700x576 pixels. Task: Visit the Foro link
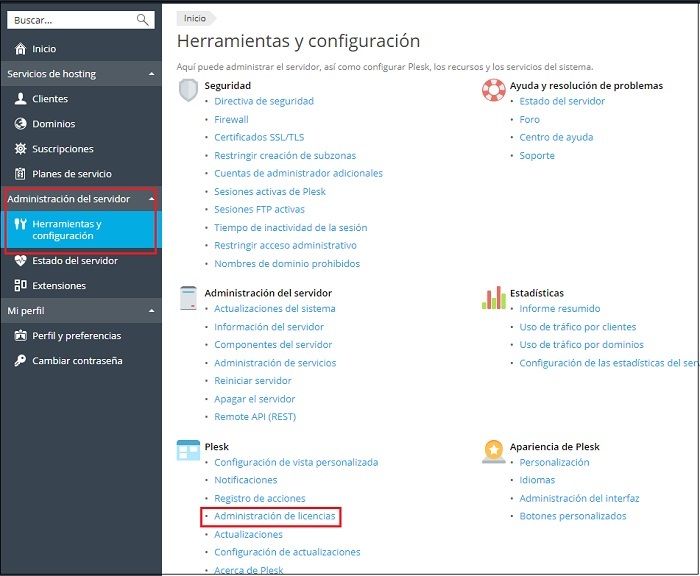pyautogui.click(x=529, y=120)
